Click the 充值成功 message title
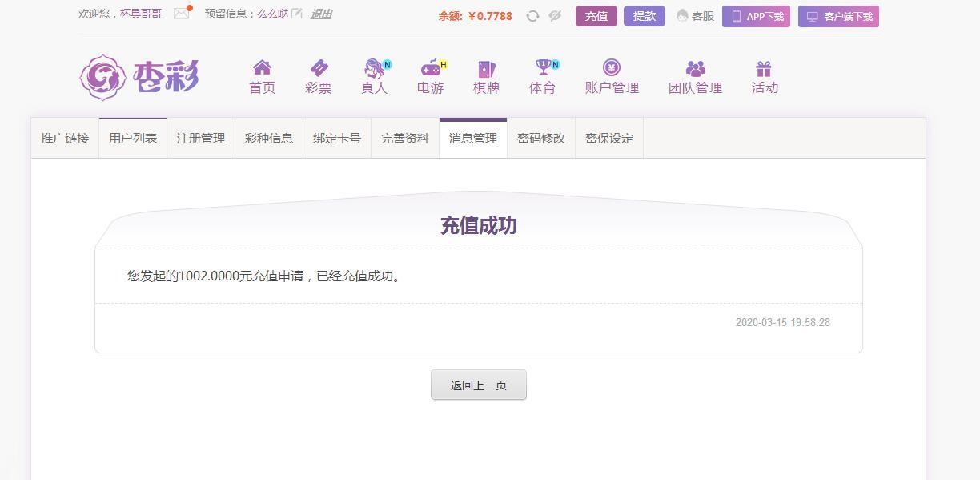The height and width of the screenshot is (480, 980). [479, 225]
